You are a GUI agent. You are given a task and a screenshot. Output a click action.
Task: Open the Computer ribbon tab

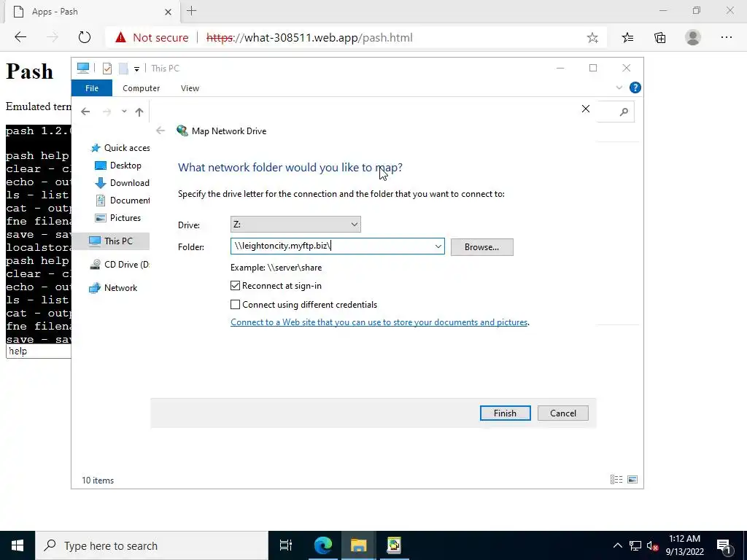click(141, 88)
